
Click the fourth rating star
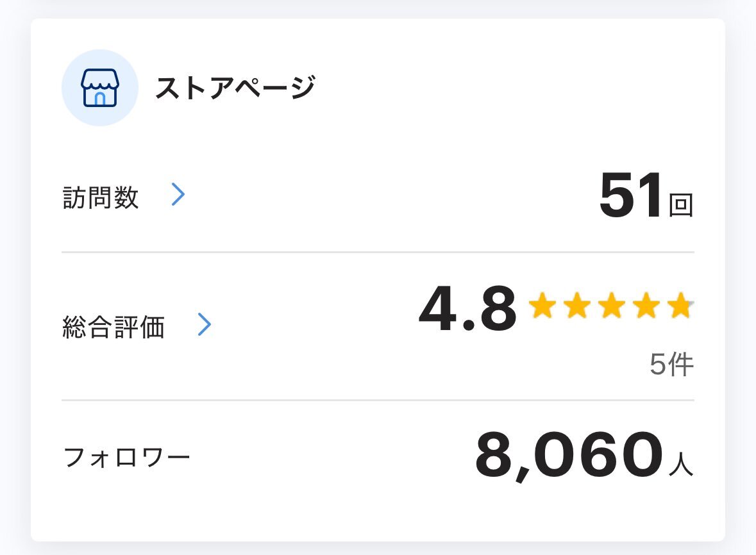coord(646,306)
